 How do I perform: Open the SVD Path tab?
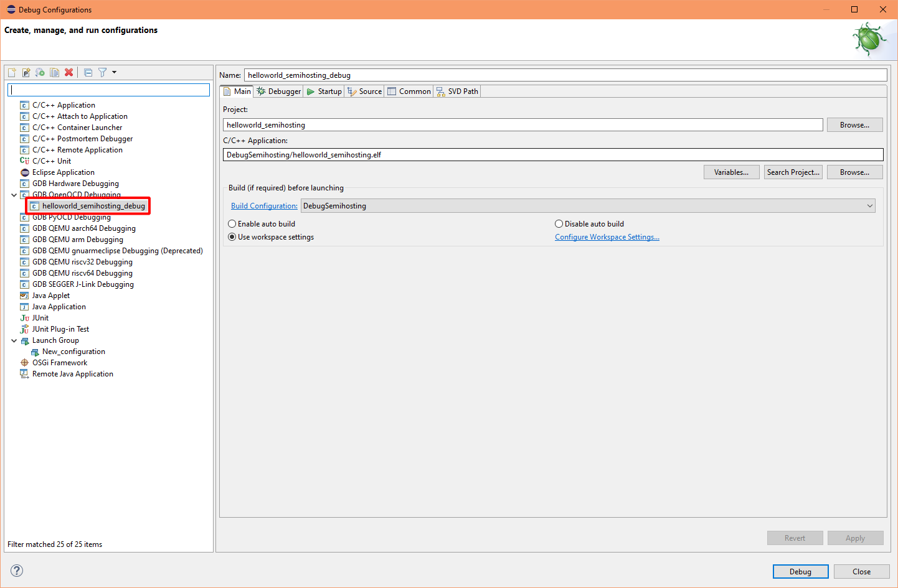click(457, 91)
